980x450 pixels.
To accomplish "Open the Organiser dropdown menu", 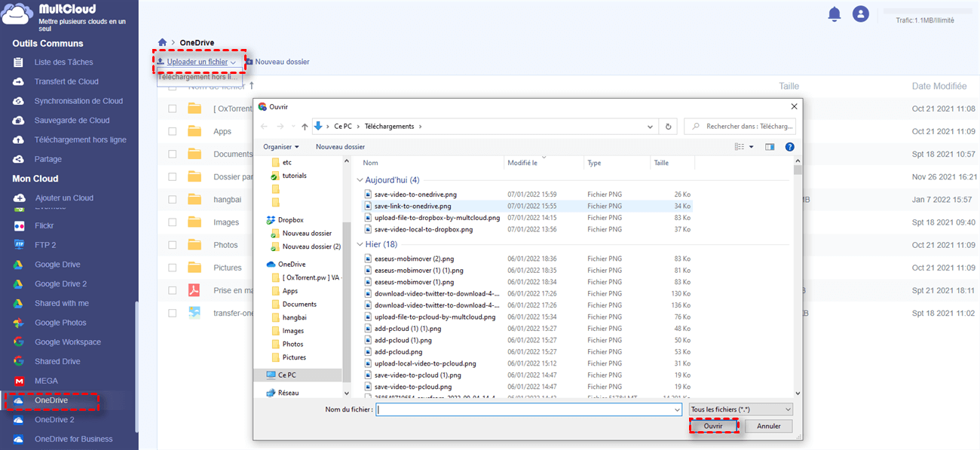I will point(280,147).
